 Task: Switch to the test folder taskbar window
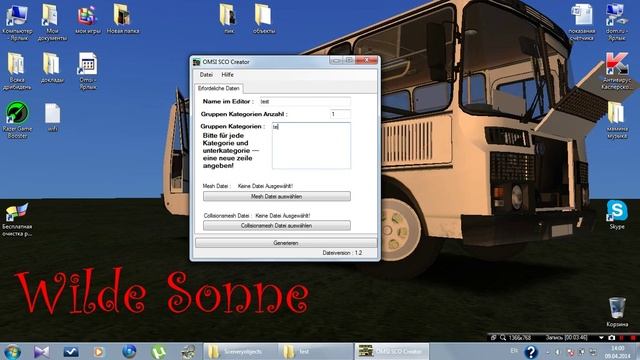[316, 351]
